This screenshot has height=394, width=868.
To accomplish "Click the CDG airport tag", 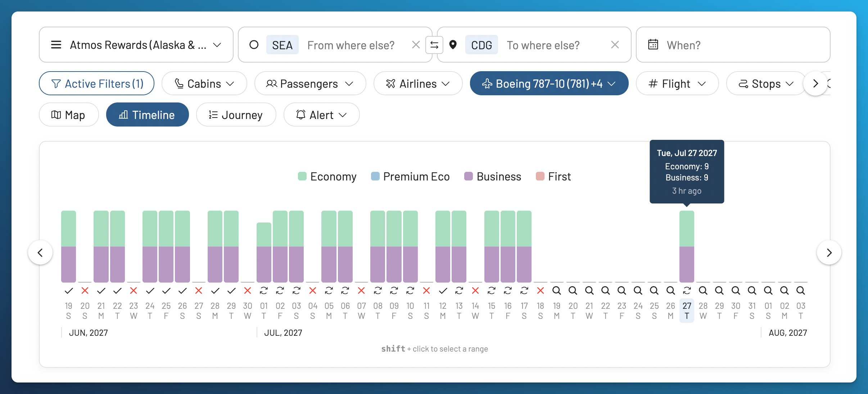I will 482,45.
